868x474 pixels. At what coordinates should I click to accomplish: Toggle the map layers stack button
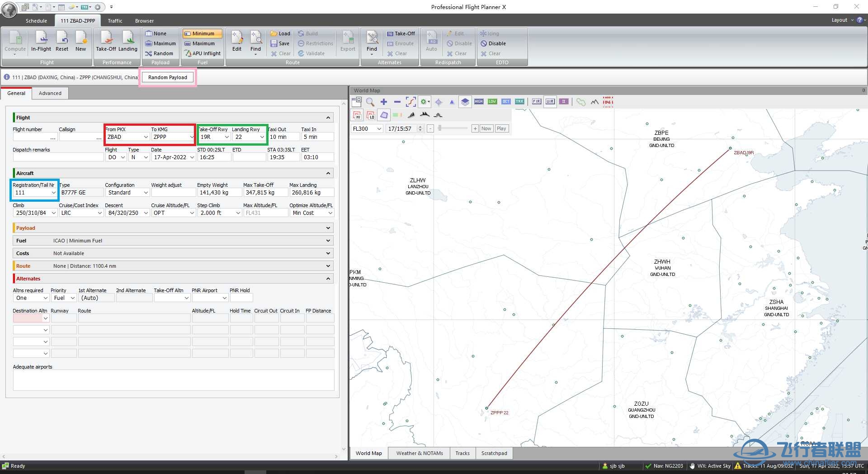[465, 102]
